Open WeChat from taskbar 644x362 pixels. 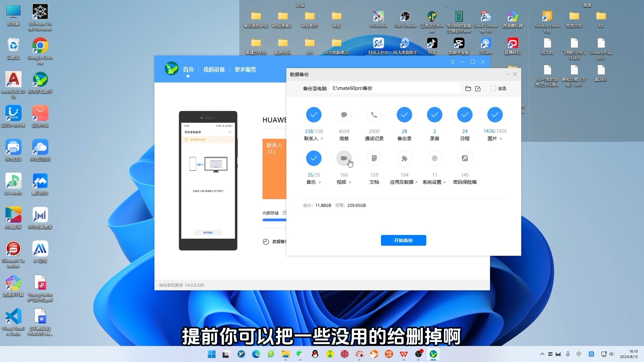pyautogui.click(x=300, y=354)
